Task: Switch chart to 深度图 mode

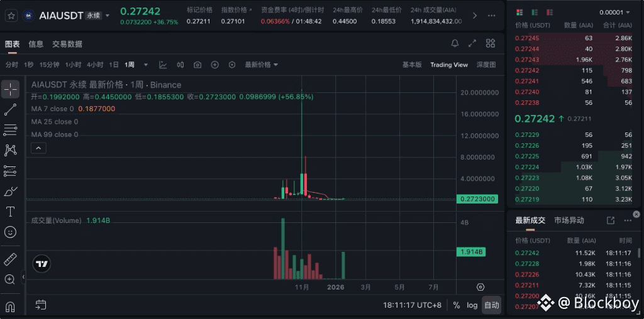Action: [x=486, y=65]
